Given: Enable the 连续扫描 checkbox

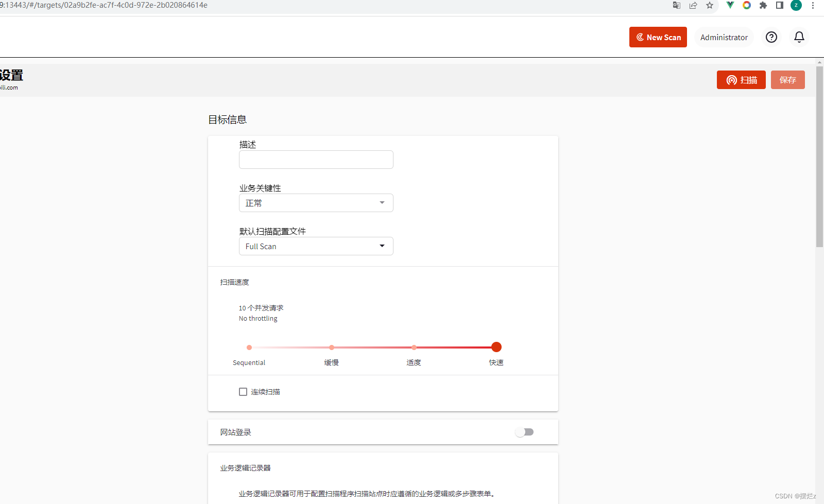Looking at the screenshot, I should pyautogui.click(x=243, y=392).
